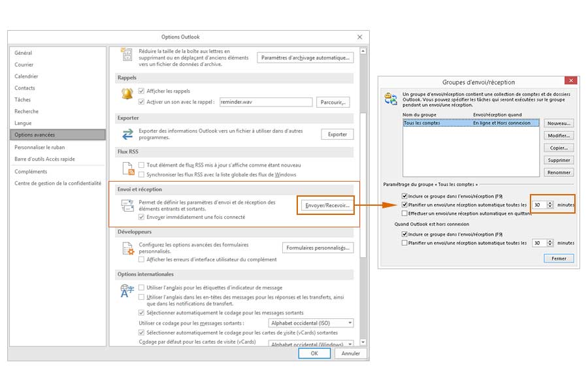This screenshot has height=392, width=588.
Task: Click the Envoyer/Recevoir button
Action: 327,205
